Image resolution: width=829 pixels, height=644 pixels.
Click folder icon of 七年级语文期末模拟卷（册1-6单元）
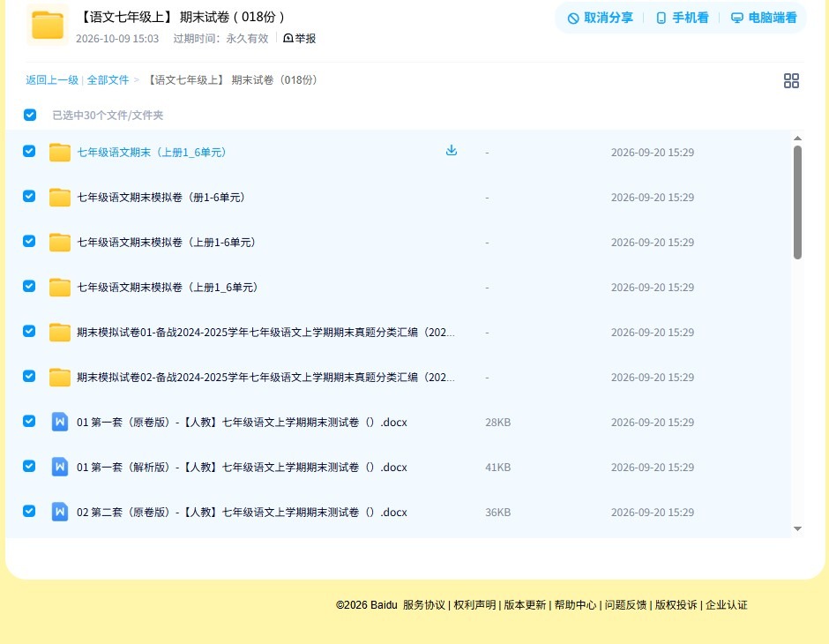pyautogui.click(x=60, y=198)
